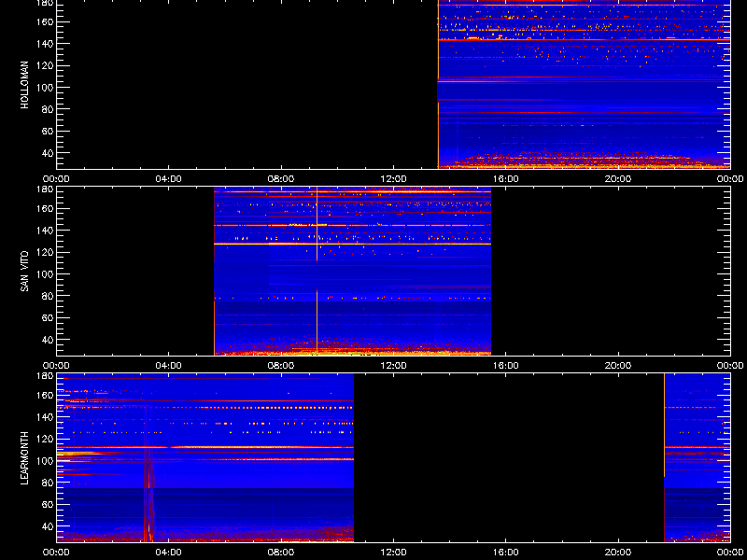The height and width of the screenshot is (560, 747).
Task: Click 12:00 time label under Holloman plot
Action: click(x=393, y=179)
